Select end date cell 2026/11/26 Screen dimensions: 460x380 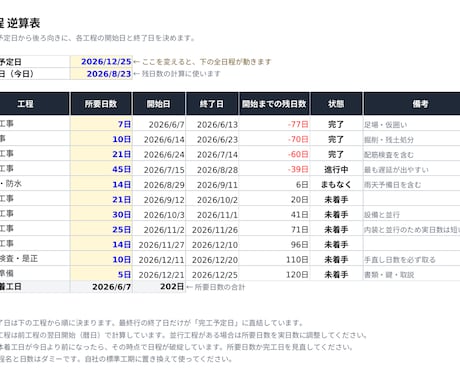pos(212,229)
